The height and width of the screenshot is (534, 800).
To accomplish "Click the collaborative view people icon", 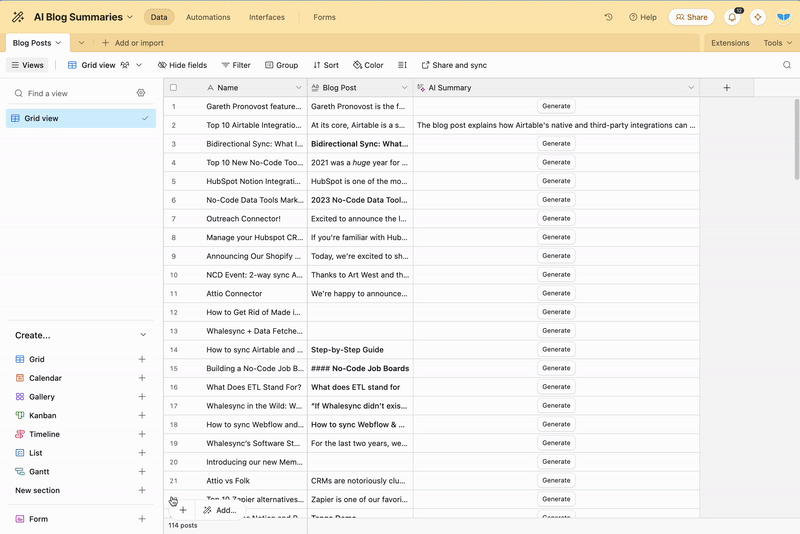I will pyautogui.click(x=125, y=65).
